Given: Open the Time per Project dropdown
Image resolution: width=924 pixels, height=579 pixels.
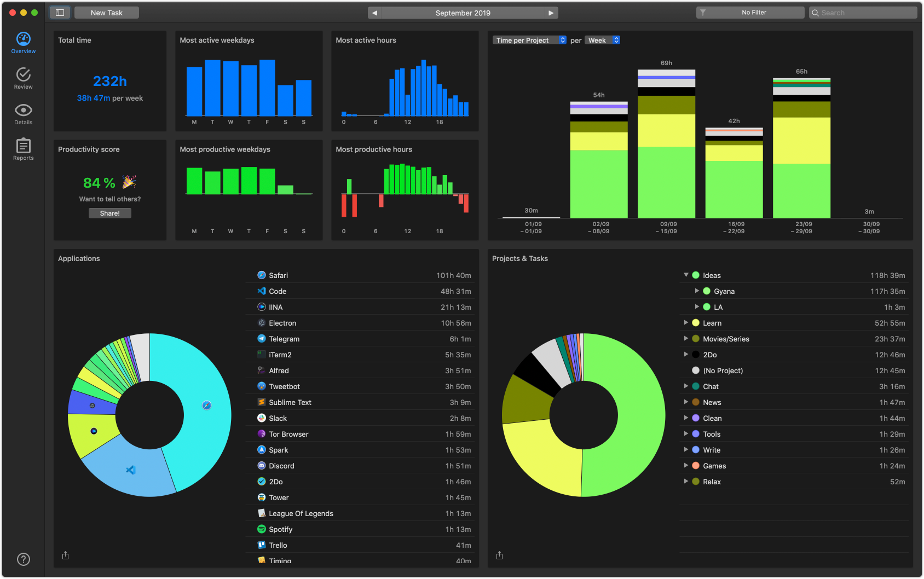Looking at the screenshot, I should pos(529,40).
